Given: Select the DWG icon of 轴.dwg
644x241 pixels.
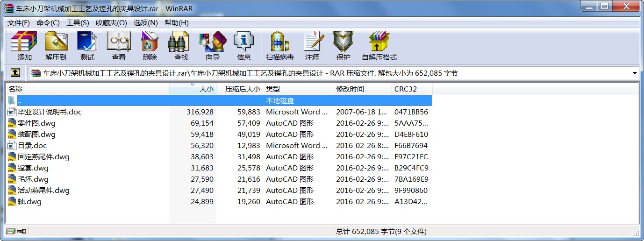Looking at the screenshot, I should (12, 202).
